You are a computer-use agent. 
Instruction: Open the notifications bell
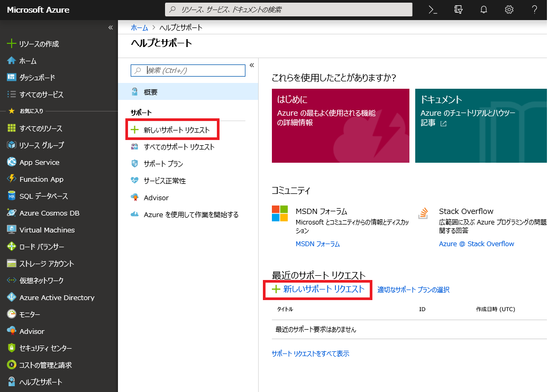point(483,10)
